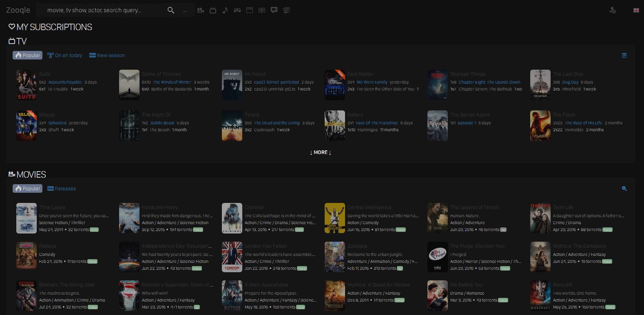Open the Games category gamepad icon

pos(237,10)
